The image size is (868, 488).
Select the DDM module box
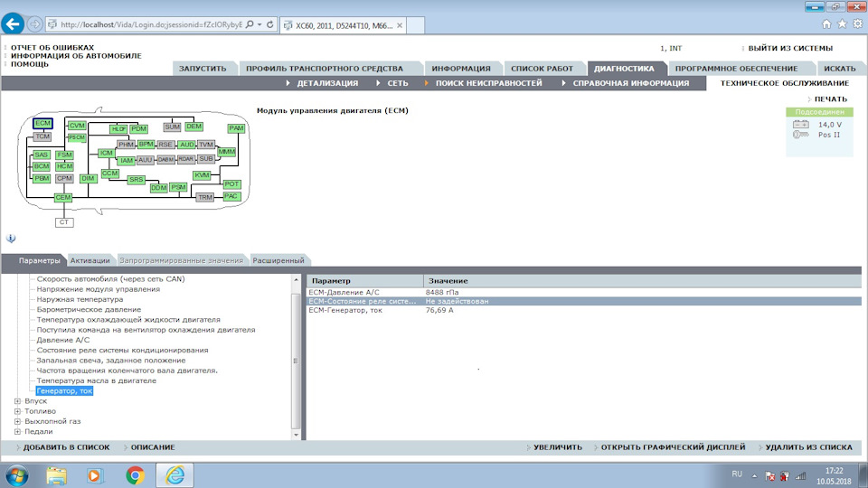tap(159, 188)
